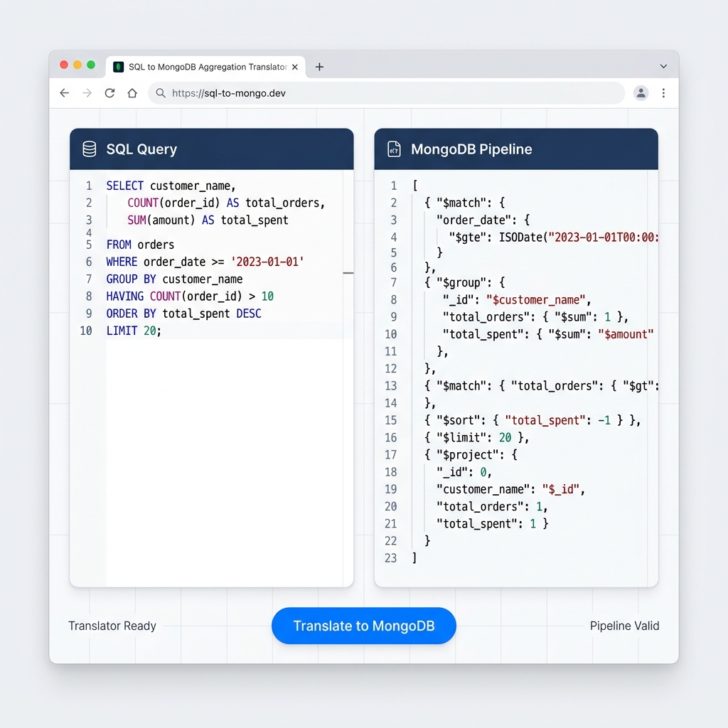The image size is (728, 728).
Task: Click the database icon in SQL Query header
Action: (89, 149)
